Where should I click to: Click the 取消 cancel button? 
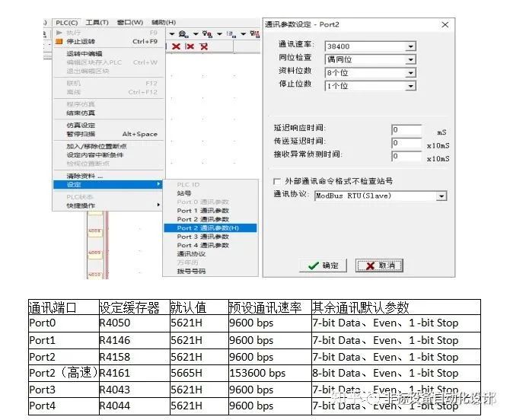point(379,266)
